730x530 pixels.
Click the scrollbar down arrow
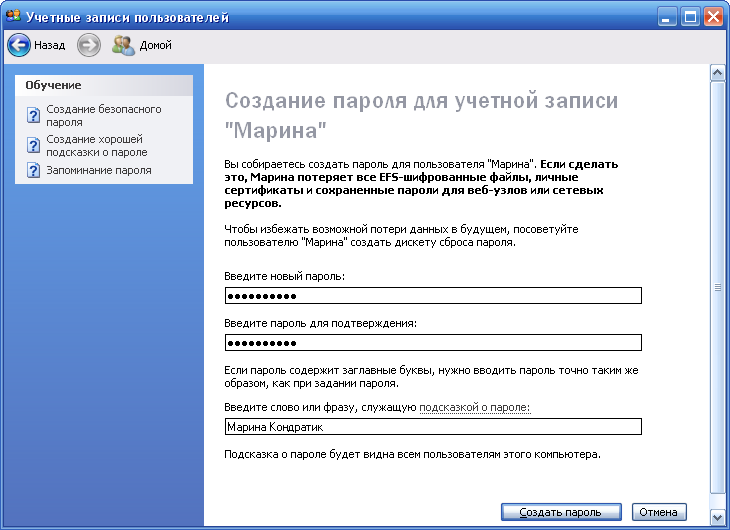717,517
